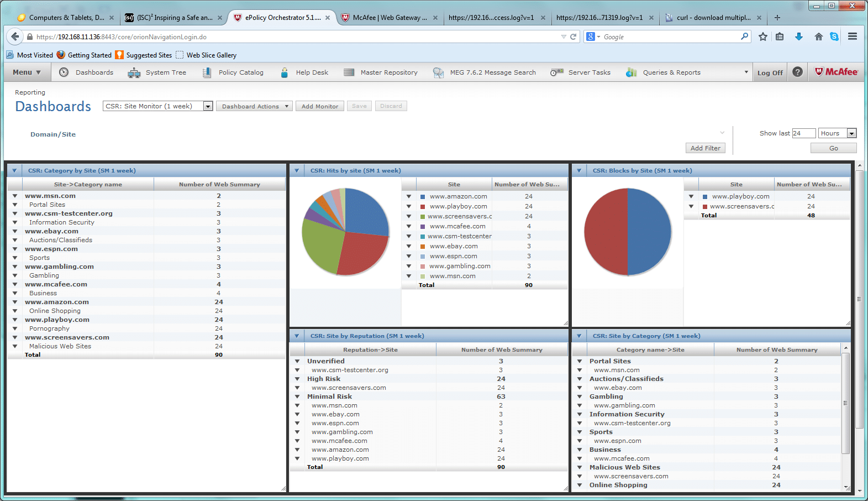The image size is (868, 501).
Task: Click red www.screensavers.com legend swatch in Blocks
Action: (705, 207)
